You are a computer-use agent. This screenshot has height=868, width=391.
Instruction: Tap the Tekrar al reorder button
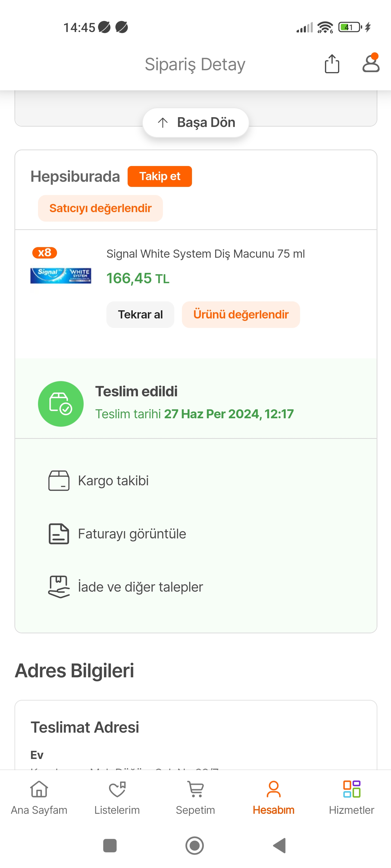(140, 314)
